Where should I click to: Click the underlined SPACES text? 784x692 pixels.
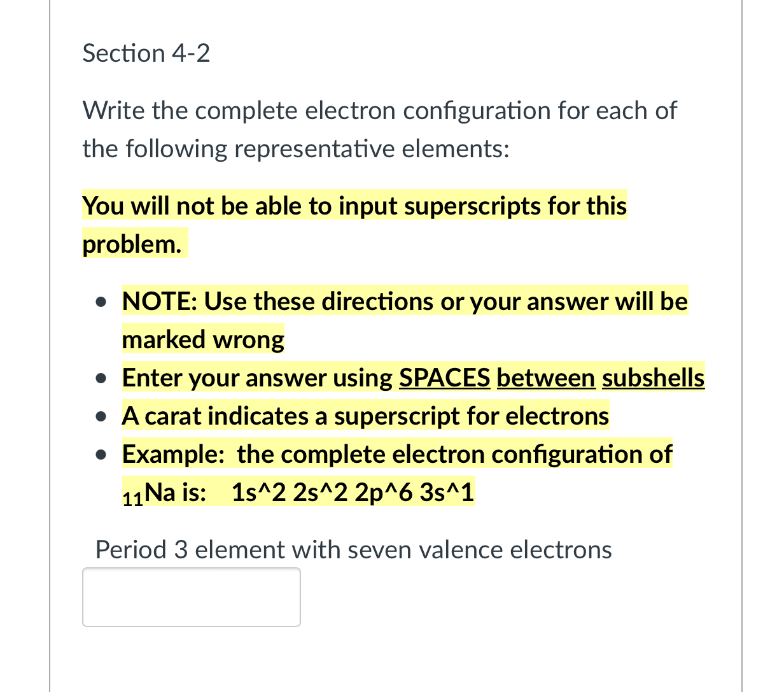coord(444,378)
